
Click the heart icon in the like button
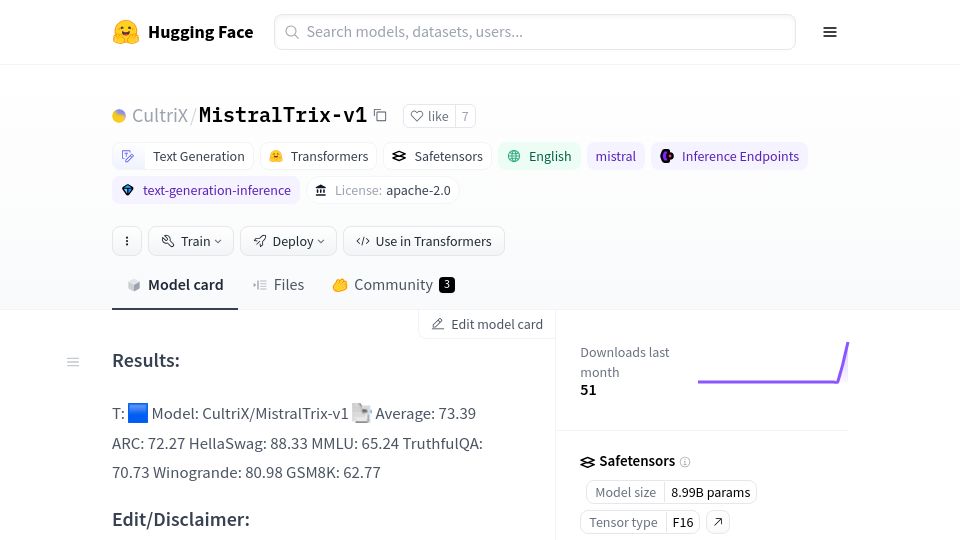(x=417, y=116)
